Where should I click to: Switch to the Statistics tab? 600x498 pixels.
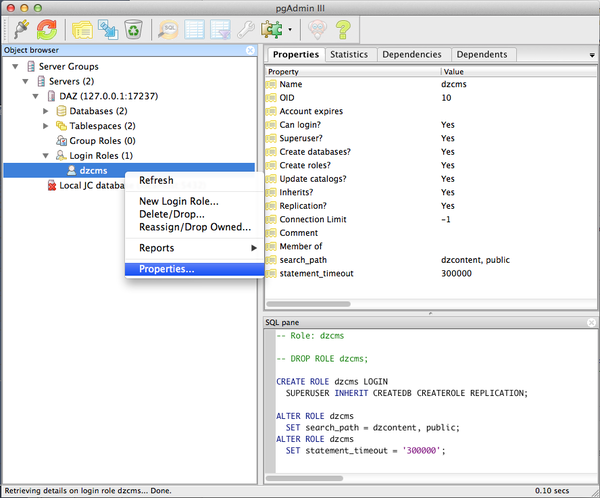pos(349,54)
